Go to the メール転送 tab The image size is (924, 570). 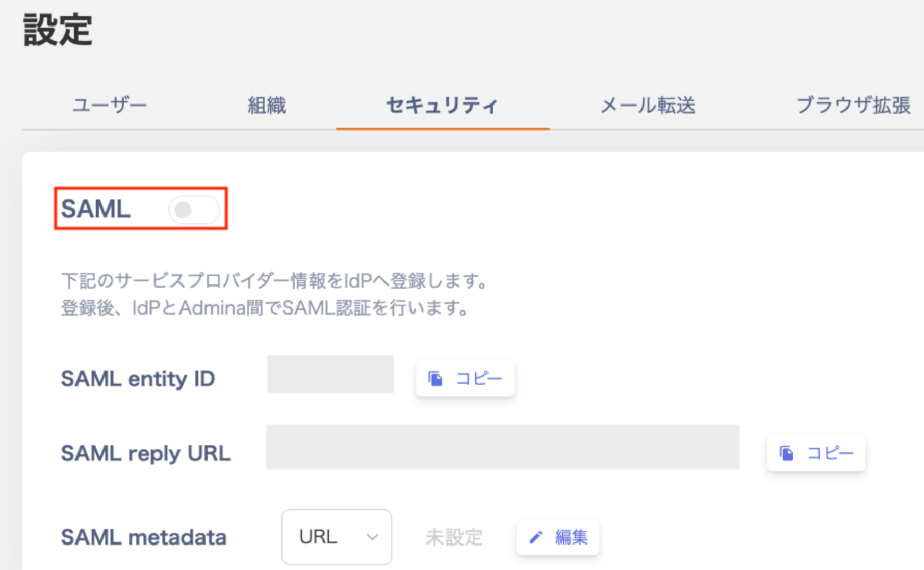click(648, 106)
